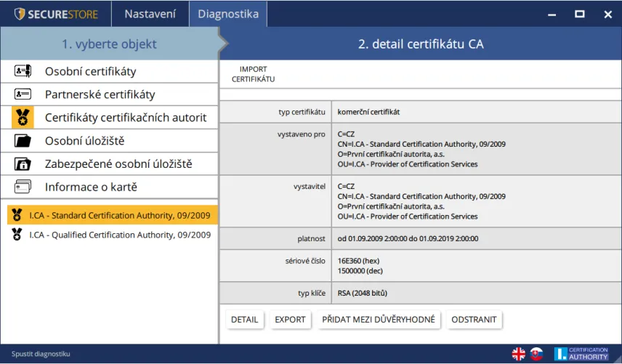
Task: Select Osobní certifikáty in the object list
Action: 110,71
